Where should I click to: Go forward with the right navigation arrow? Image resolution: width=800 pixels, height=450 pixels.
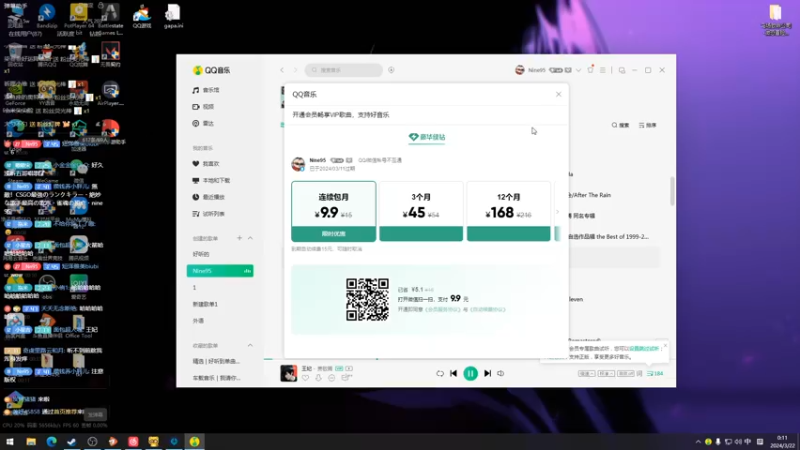pyautogui.click(x=295, y=70)
